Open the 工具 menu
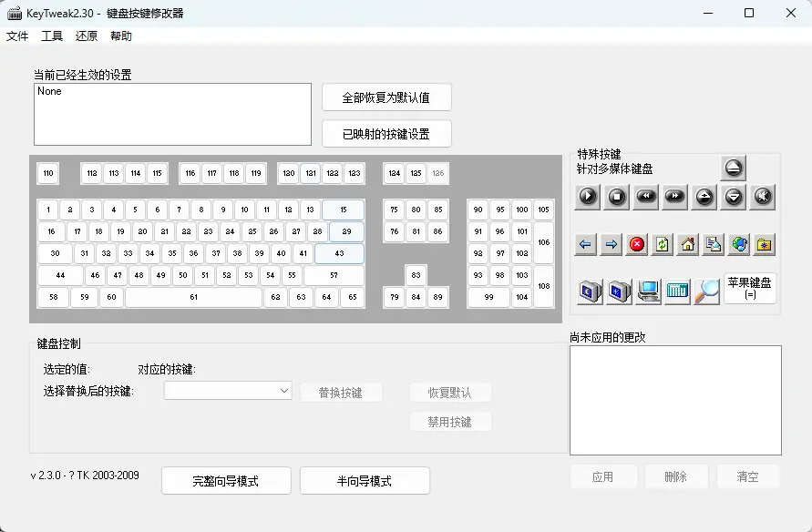The image size is (812, 532). pyautogui.click(x=52, y=36)
